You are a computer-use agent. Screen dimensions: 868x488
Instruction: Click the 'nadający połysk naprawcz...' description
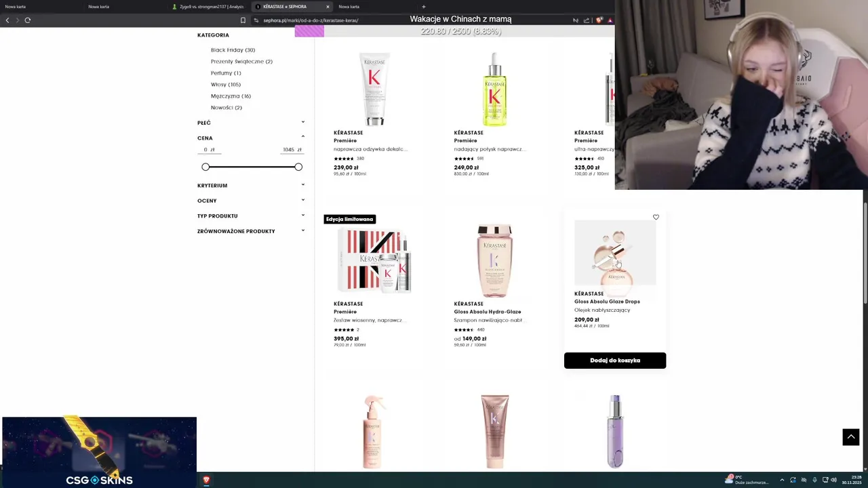tap(490, 149)
